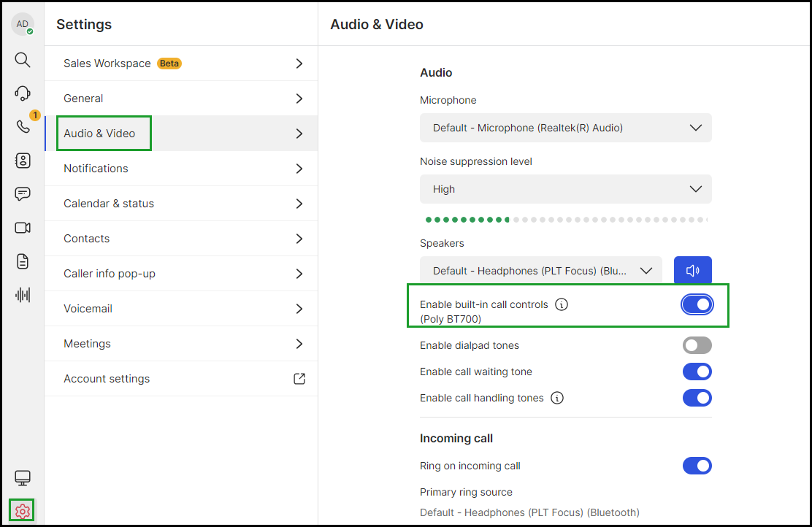Select Voicemail settings menu item

[x=181, y=309]
